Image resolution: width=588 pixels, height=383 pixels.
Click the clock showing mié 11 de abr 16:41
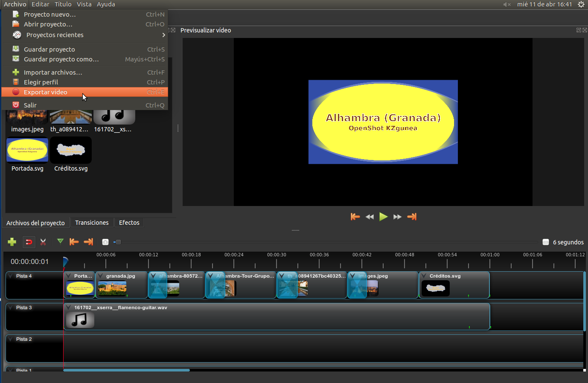point(544,4)
